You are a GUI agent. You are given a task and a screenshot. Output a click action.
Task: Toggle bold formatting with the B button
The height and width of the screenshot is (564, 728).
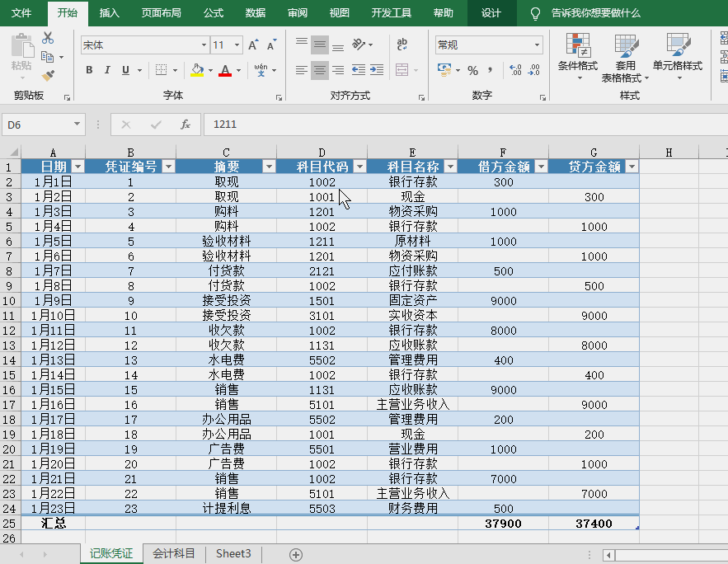[89, 70]
